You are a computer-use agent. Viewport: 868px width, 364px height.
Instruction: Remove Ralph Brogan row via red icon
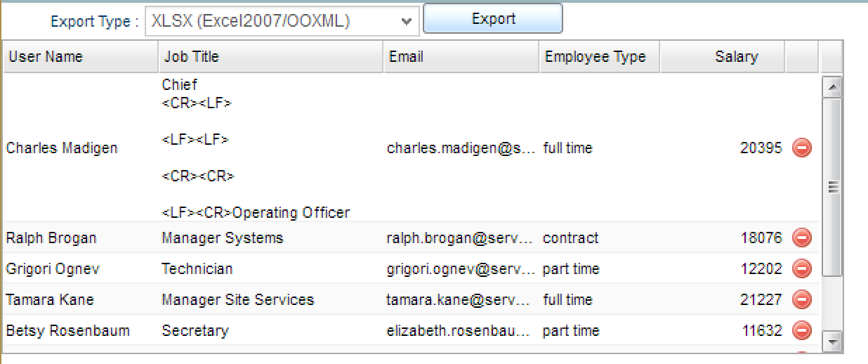pyautogui.click(x=802, y=238)
